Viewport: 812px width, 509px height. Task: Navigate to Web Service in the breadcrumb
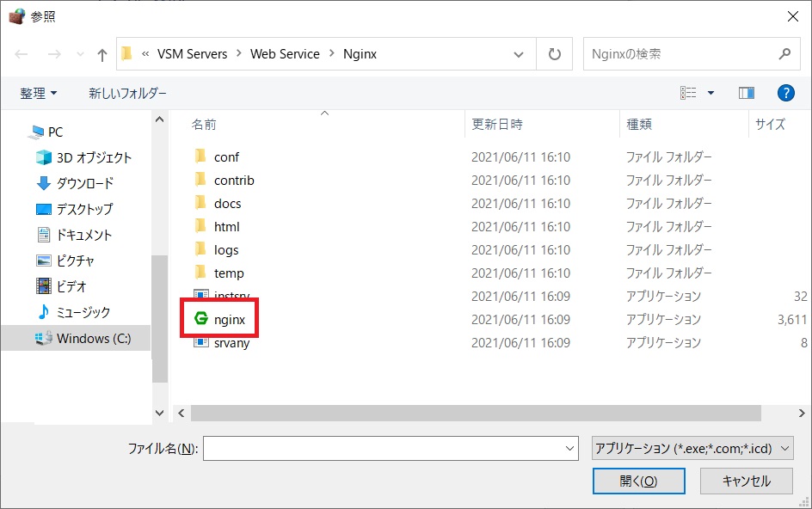pyautogui.click(x=285, y=53)
